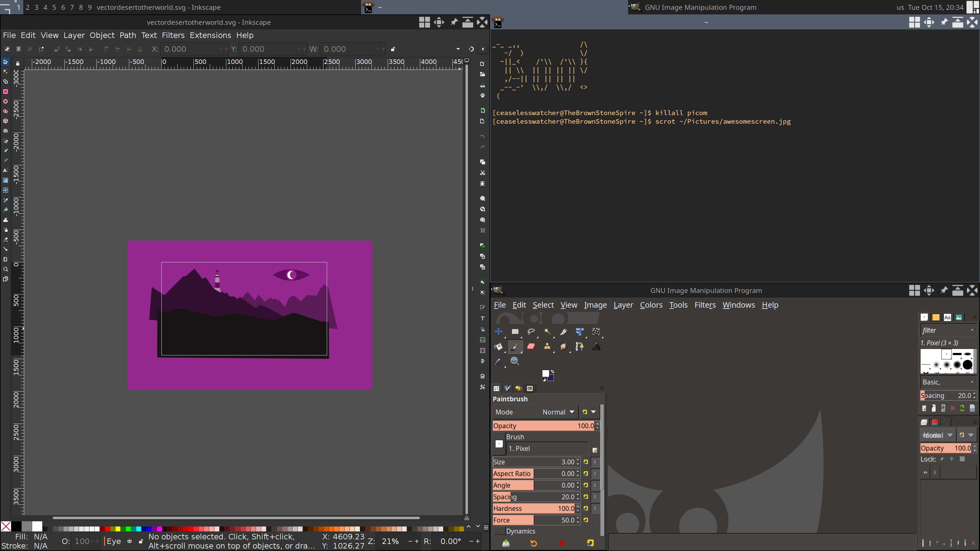The width and height of the screenshot is (980, 551).
Task: Reset brush Size to native size
Action: [x=586, y=462]
